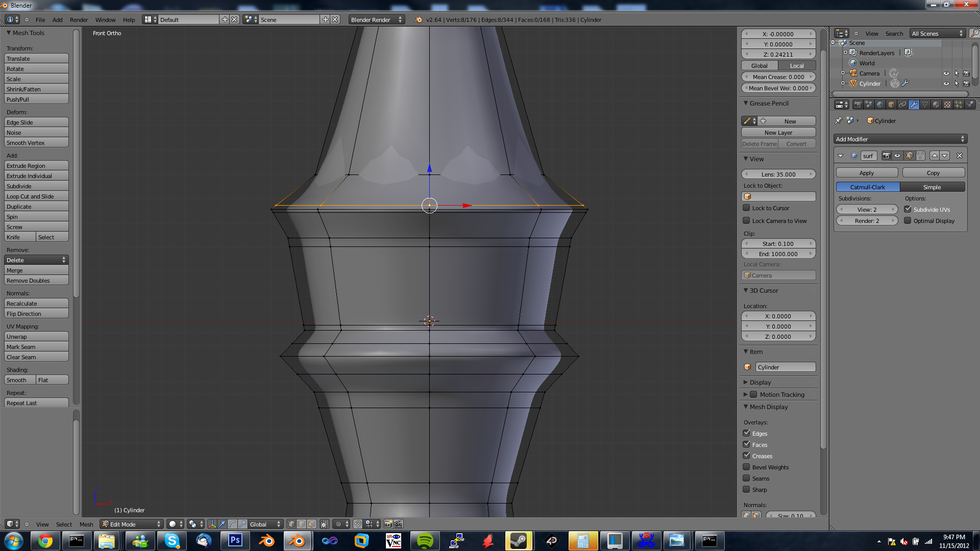
Task: Click Remove Doubles button
Action: tap(36, 280)
